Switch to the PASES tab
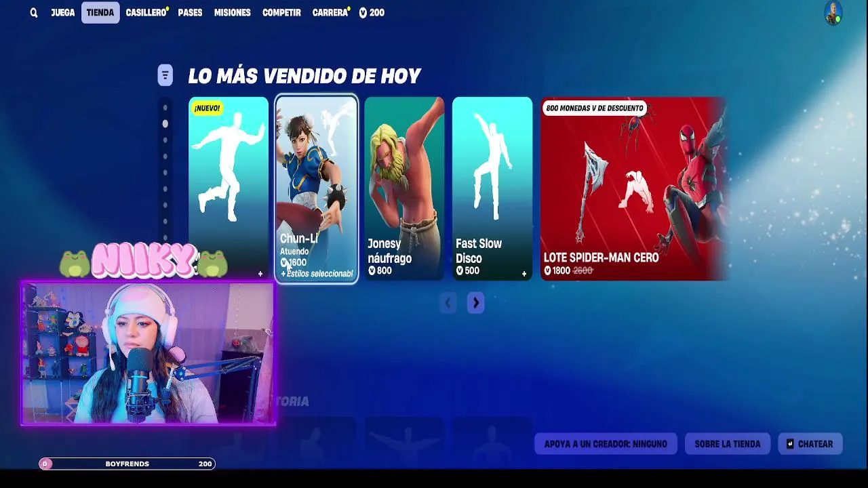 (x=190, y=13)
